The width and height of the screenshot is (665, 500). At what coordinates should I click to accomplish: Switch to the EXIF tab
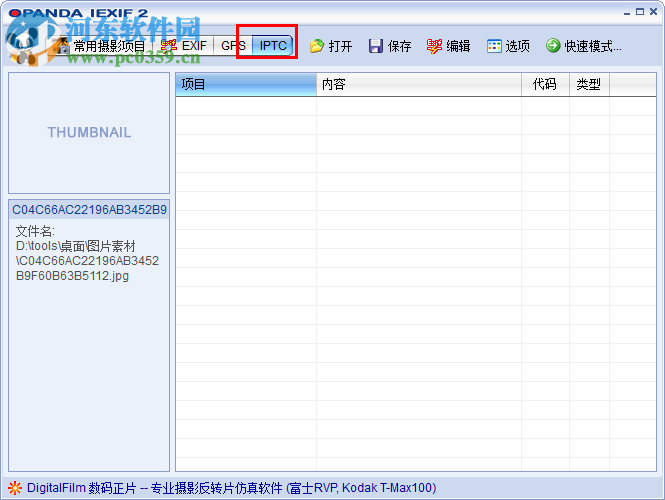[x=184, y=45]
